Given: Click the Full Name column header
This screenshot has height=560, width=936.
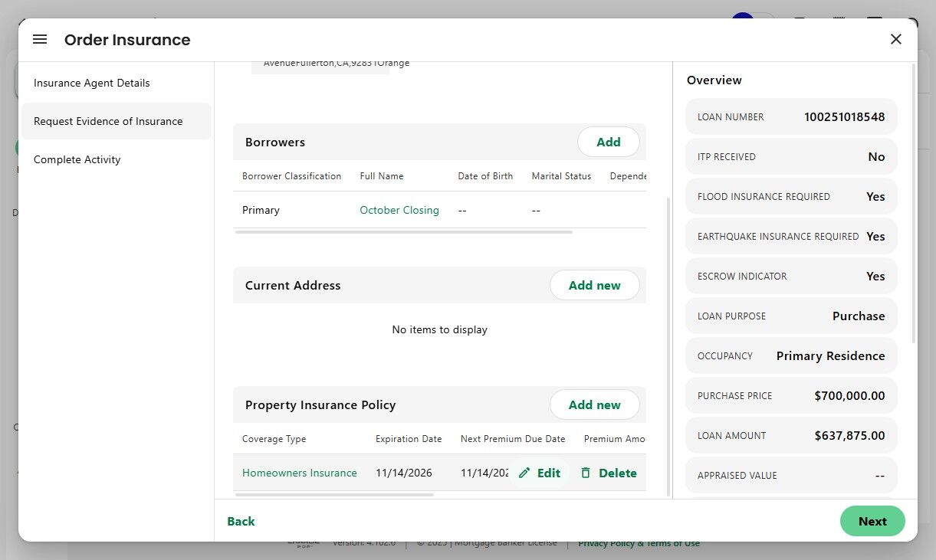Looking at the screenshot, I should tap(382, 176).
